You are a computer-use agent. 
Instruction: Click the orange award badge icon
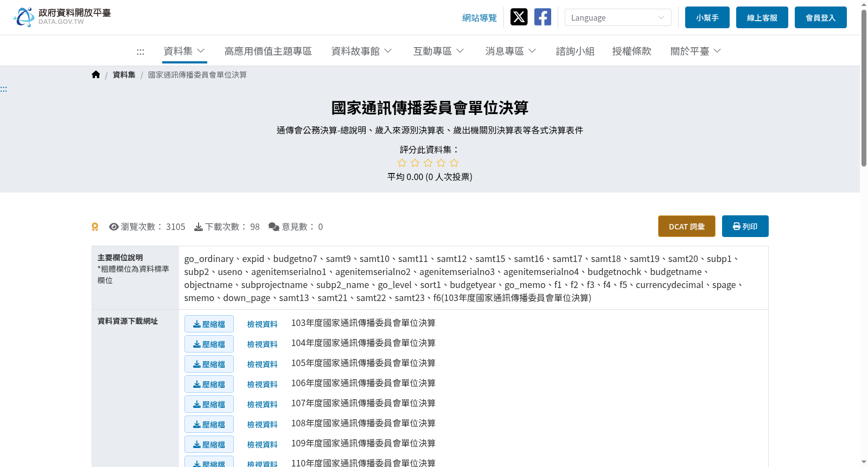click(95, 227)
